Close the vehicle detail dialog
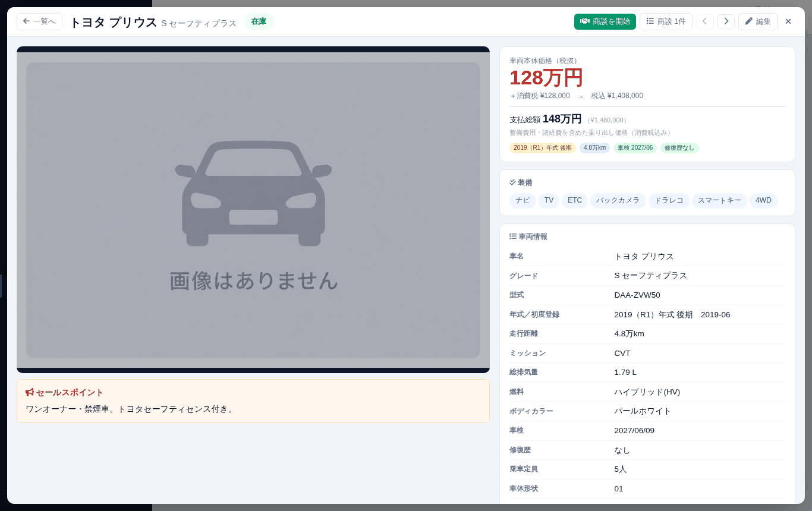Viewport: 812px width, 511px height. (x=788, y=21)
